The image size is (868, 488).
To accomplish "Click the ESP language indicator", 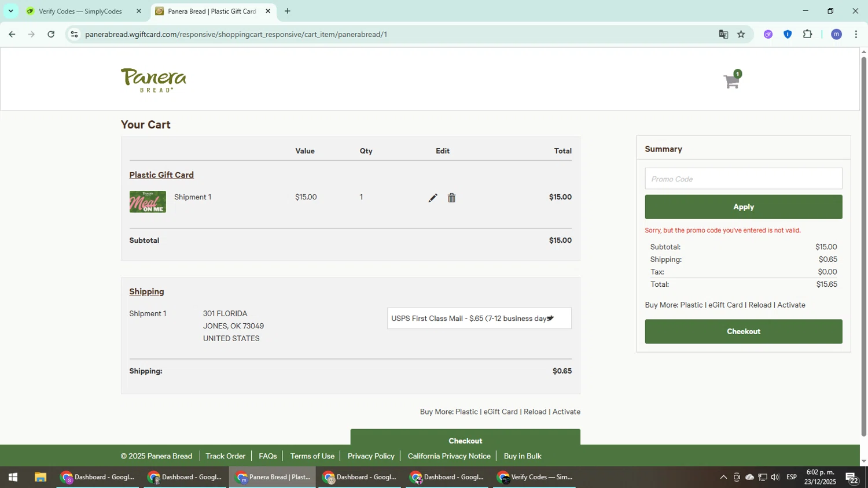I will (792, 477).
